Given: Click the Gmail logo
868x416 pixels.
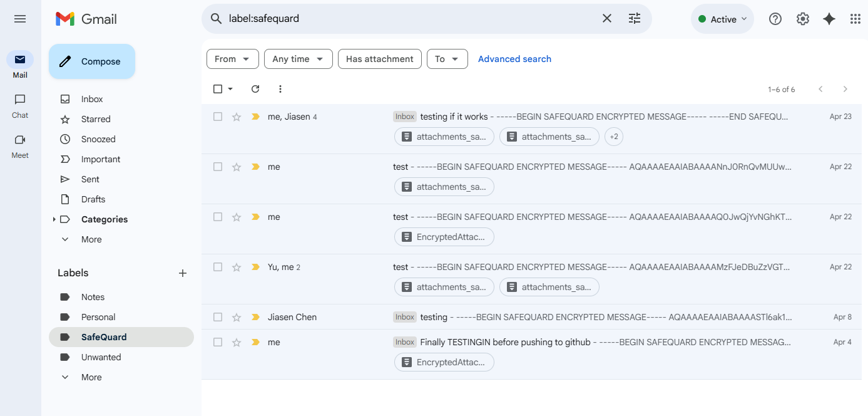Looking at the screenshot, I should (x=86, y=19).
